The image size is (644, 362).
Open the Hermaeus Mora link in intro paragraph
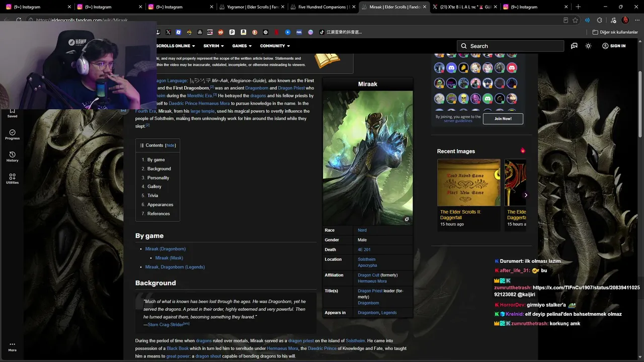click(214, 104)
